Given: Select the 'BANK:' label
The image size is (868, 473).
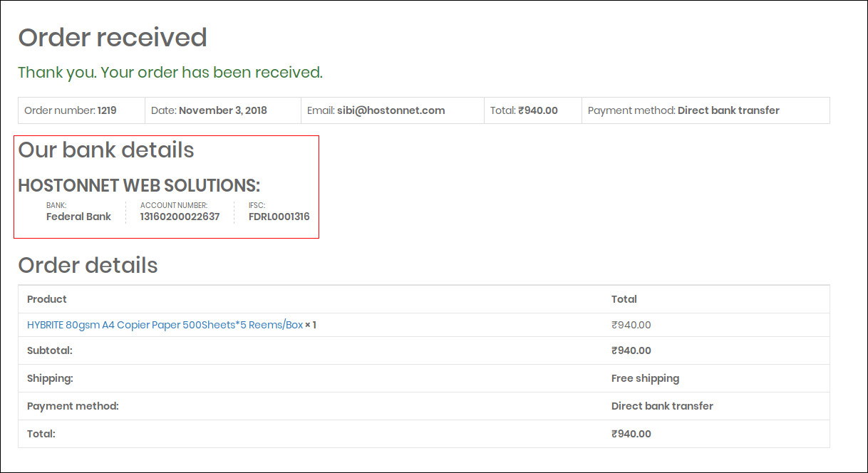Looking at the screenshot, I should (56, 205).
